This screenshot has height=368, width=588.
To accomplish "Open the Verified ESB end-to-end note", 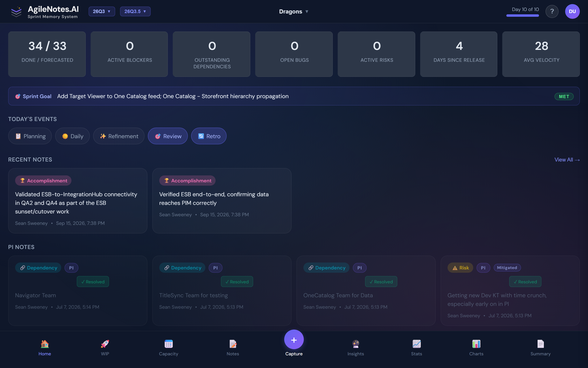I will (222, 201).
